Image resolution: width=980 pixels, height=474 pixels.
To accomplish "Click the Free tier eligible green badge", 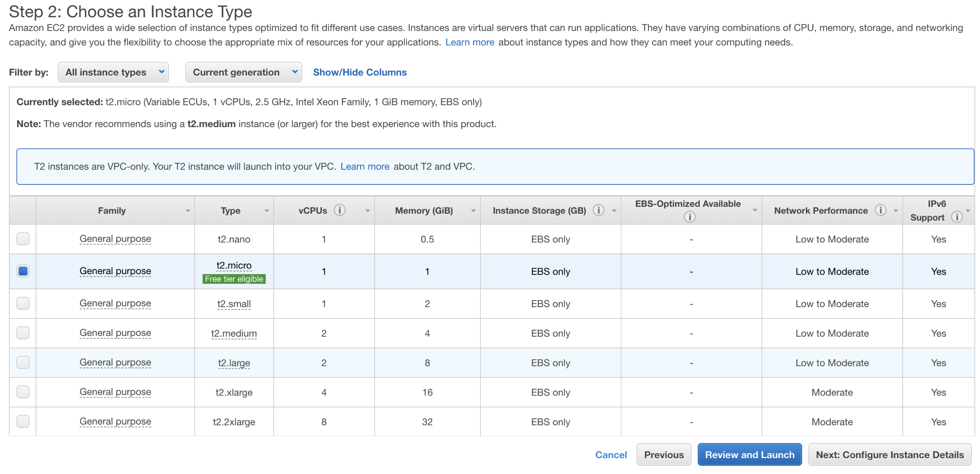I will pyautogui.click(x=234, y=279).
